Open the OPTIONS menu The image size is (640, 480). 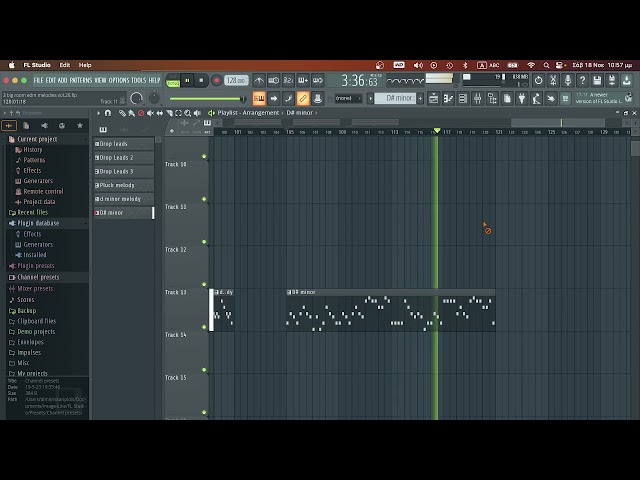(119, 80)
